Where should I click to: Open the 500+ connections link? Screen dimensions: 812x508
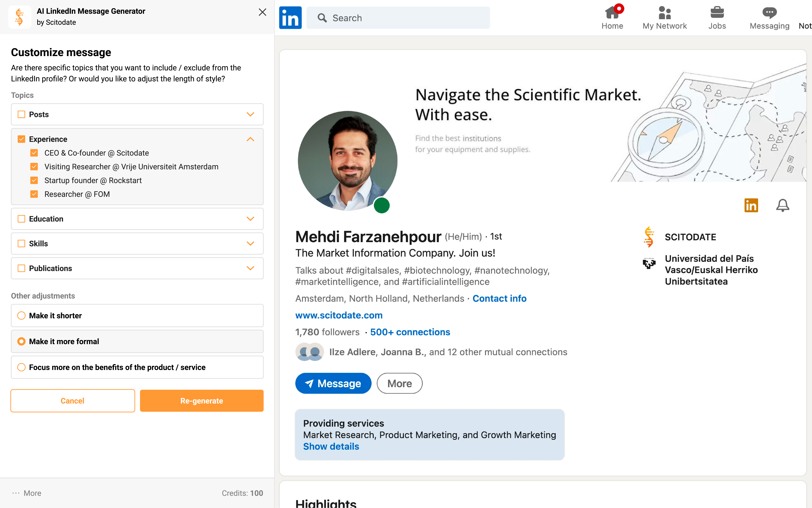410,332
